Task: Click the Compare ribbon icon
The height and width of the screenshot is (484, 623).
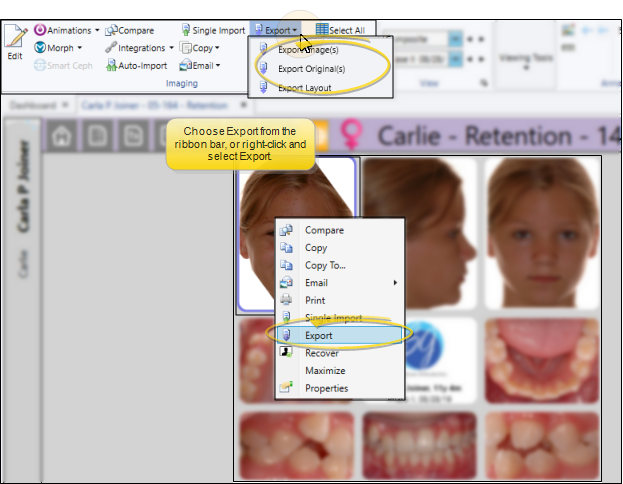Action: pos(112,30)
